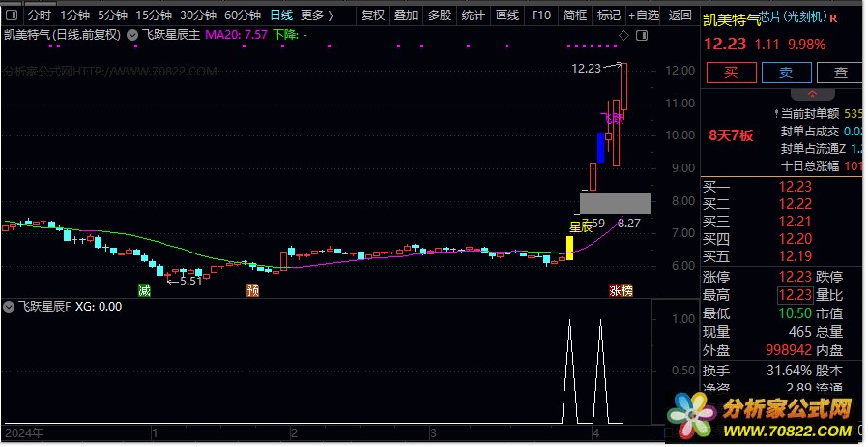Open the 多股 multi-stock view
The image size is (868, 447).
pyautogui.click(x=440, y=15)
